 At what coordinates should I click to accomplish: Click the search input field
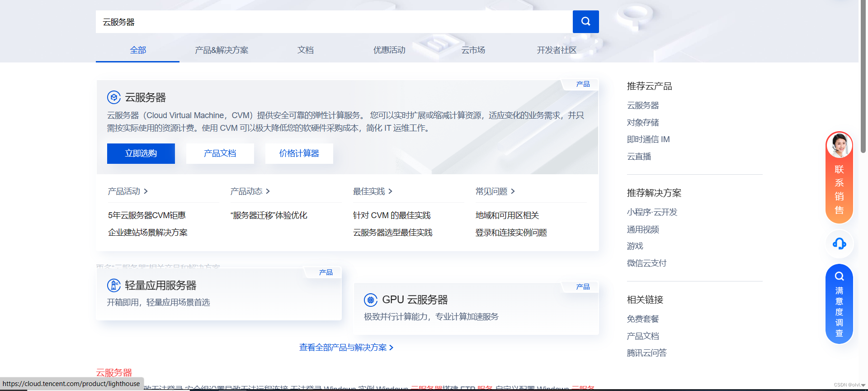tap(334, 22)
